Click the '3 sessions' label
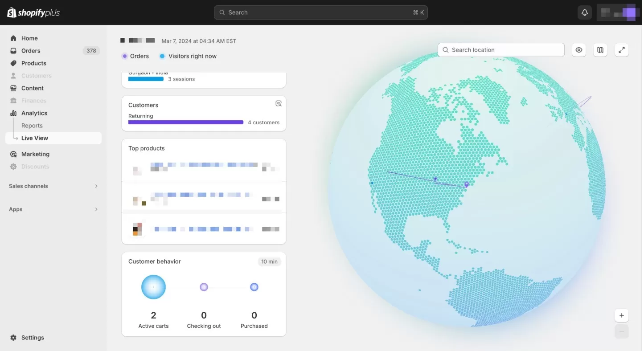The image size is (644, 351). click(181, 79)
